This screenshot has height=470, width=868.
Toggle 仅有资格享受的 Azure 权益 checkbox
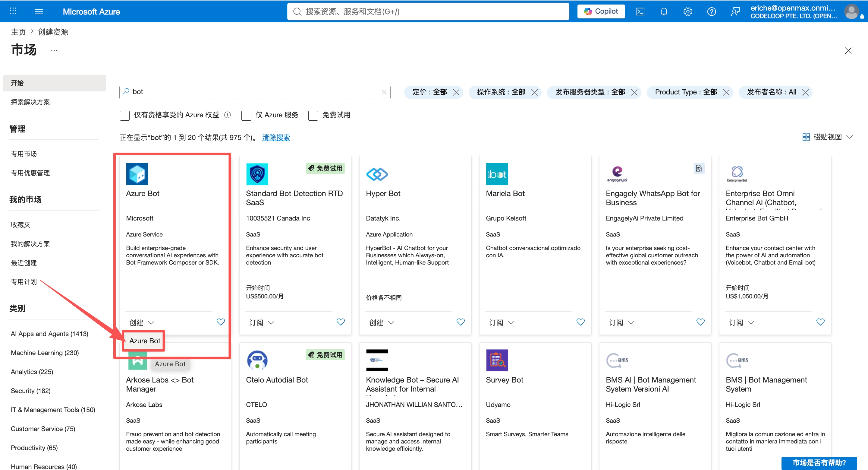pyautogui.click(x=125, y=115)
